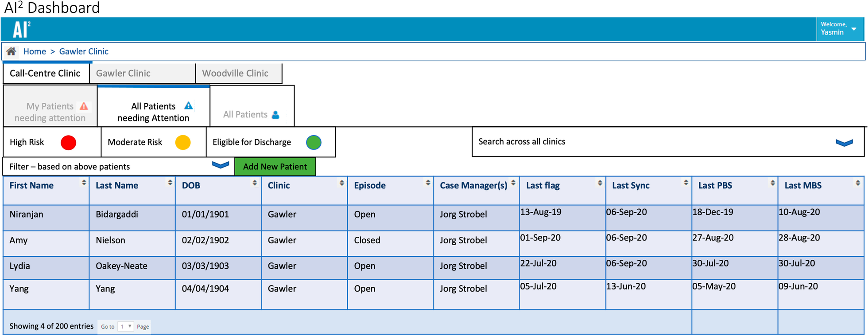Image resolution: width=868 pixels, height=336 pixels.
Task: Go to Home breadcrumb link
Action: [35, 51]
